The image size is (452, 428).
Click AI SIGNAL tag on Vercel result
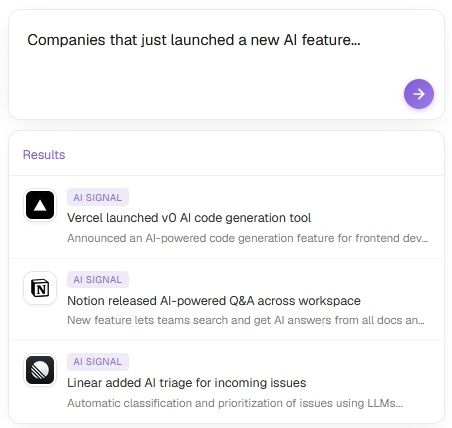[98, 197]
